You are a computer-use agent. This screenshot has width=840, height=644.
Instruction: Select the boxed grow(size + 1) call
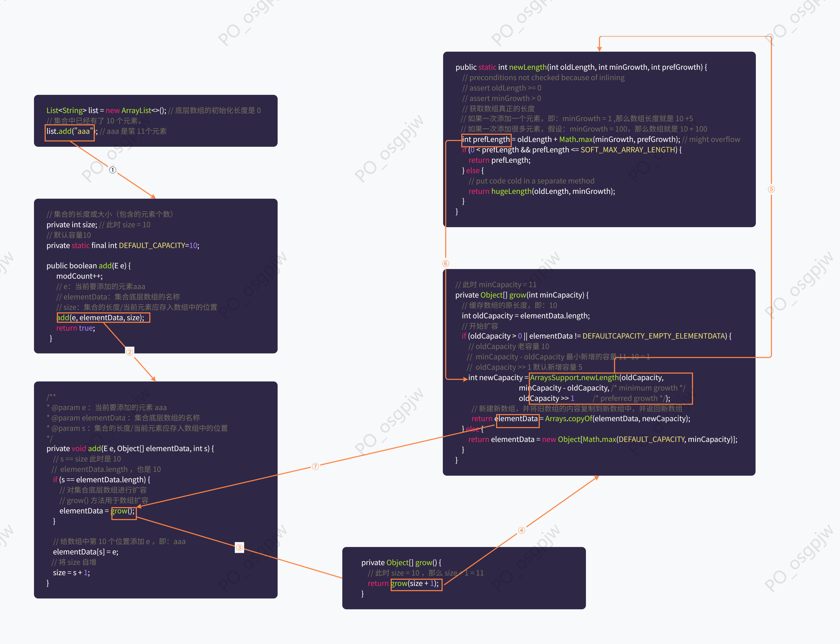pyautogui.click(x=416, y=584)
